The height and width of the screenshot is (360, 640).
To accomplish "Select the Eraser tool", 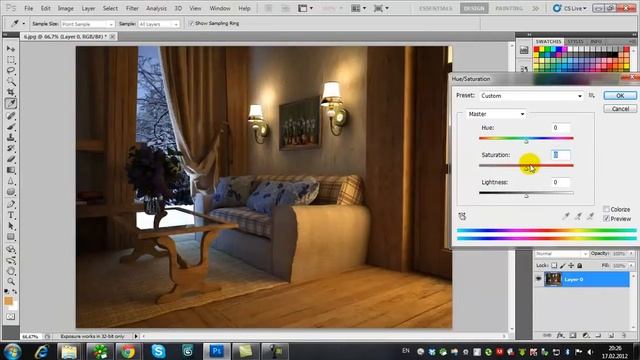I will point(11,159).
